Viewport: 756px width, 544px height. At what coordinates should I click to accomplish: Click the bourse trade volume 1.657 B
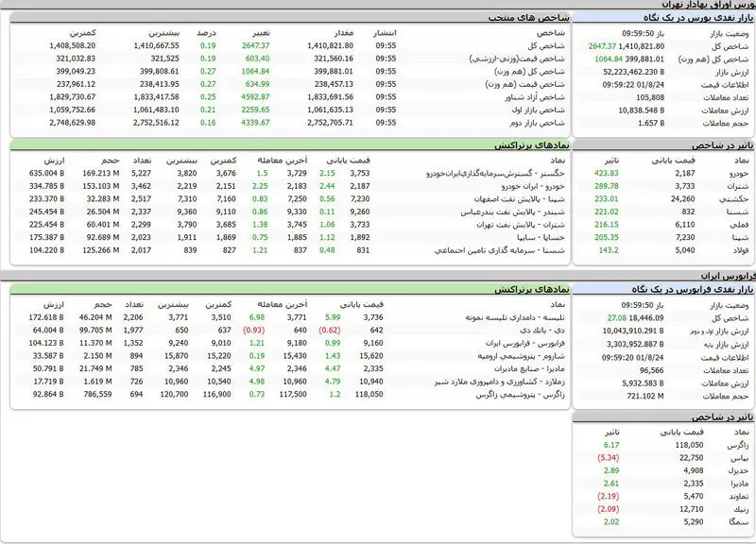pyautogui.click(x=651, y=124)
